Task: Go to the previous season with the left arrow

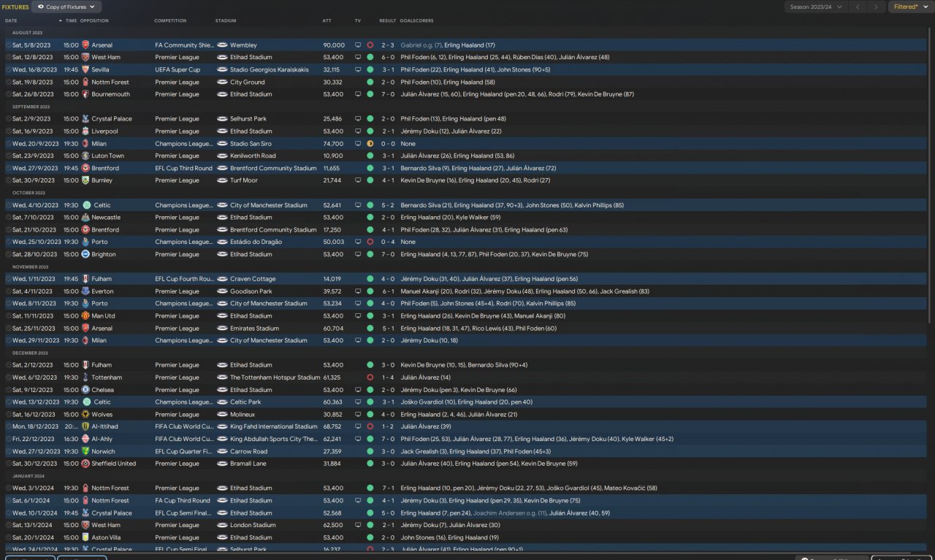Action: click(858, 7)
